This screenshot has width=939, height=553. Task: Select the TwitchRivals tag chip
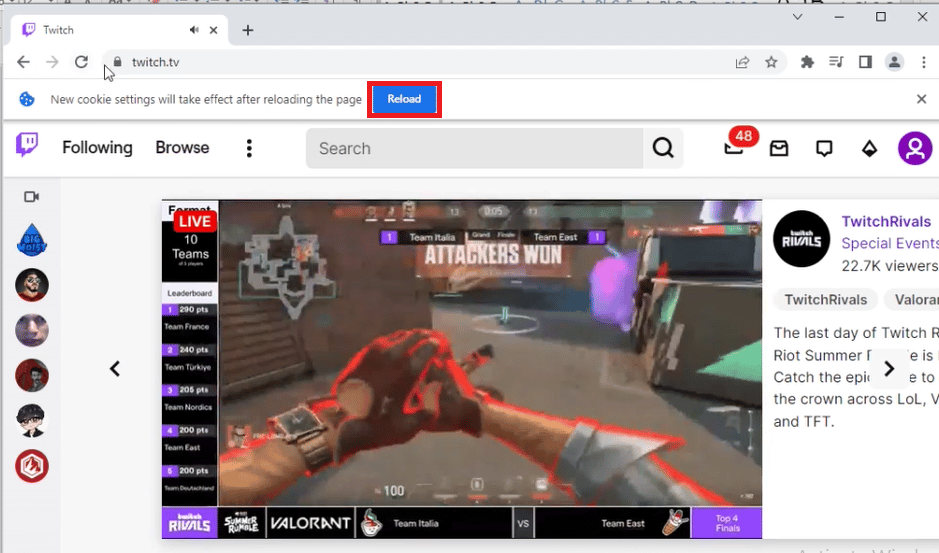point(826,300)
